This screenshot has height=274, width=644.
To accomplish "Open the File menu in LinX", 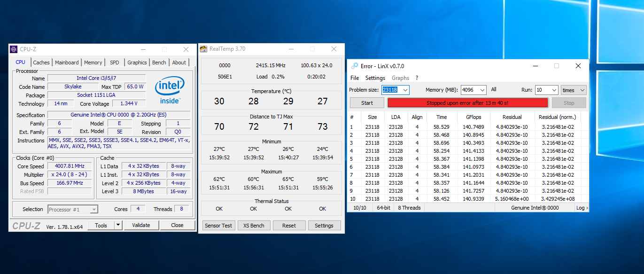I will (355, 78).
